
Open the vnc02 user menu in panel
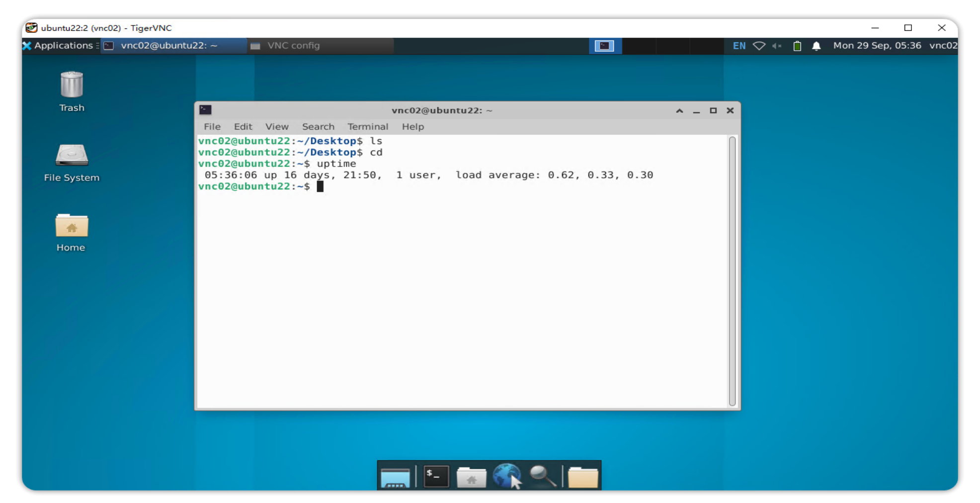click(943, 46)
